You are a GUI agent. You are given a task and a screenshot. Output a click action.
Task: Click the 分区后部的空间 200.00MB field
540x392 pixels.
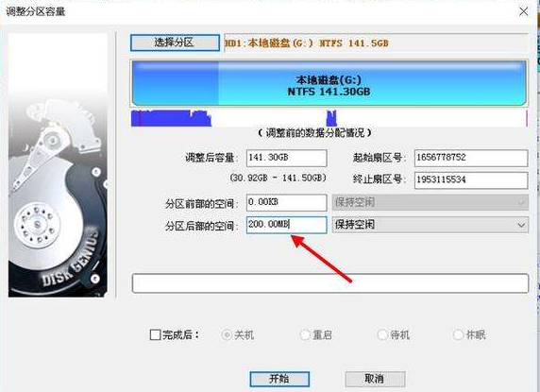287,225
